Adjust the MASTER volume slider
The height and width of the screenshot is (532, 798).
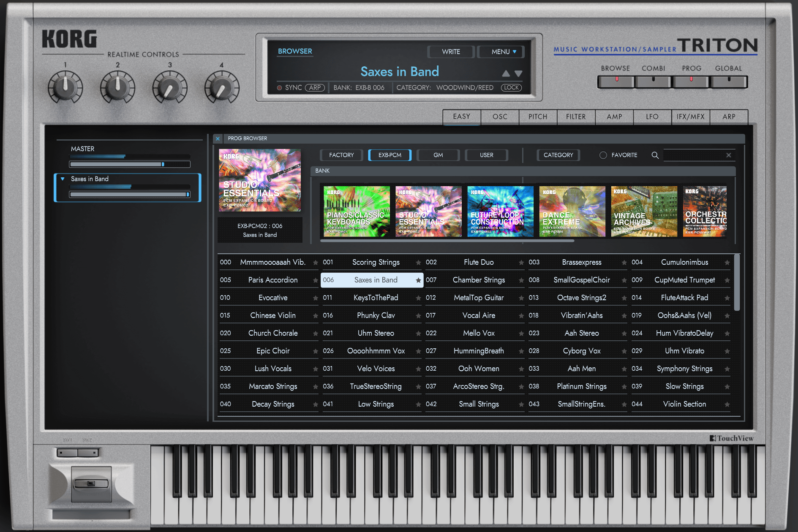[130, 164]
